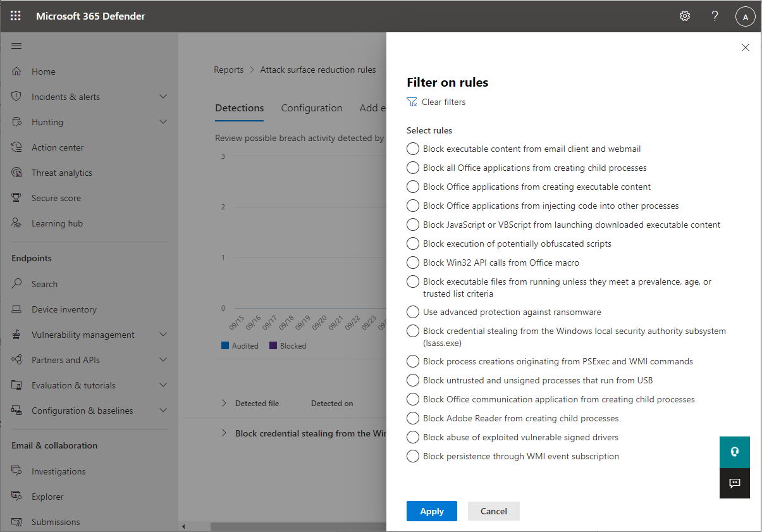Go to Reports breadcrumb link
Viewport: 762px width, 532px height.
coord(228,70)
